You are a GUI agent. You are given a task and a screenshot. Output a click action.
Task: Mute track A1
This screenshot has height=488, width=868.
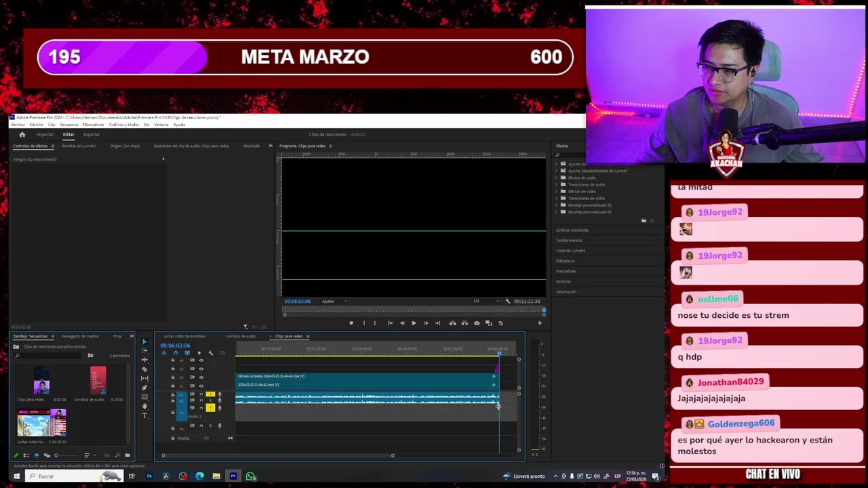[201, 394]
